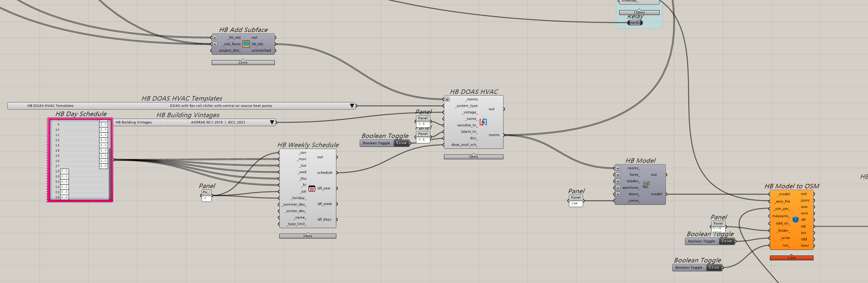This screenshot has height=283, width=868.
Task: Toggle the Boolean Toggle wired to _write
Action: pos(726,241)
